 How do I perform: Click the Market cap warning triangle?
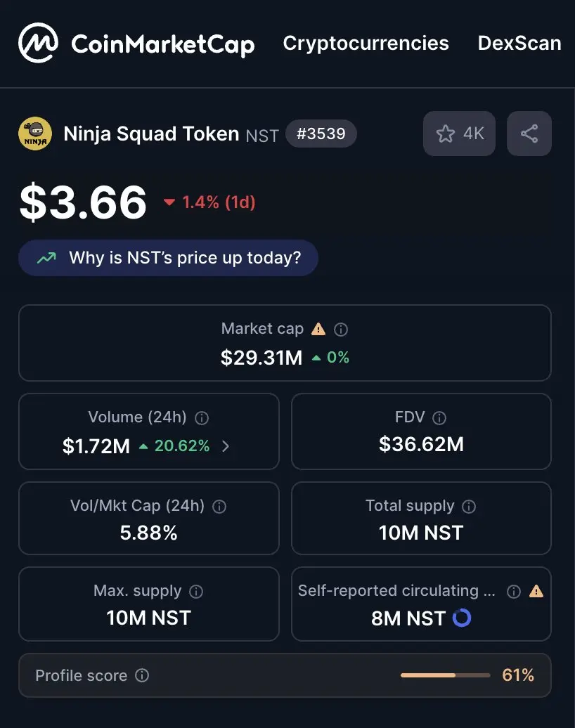click(x=318, y=329)
